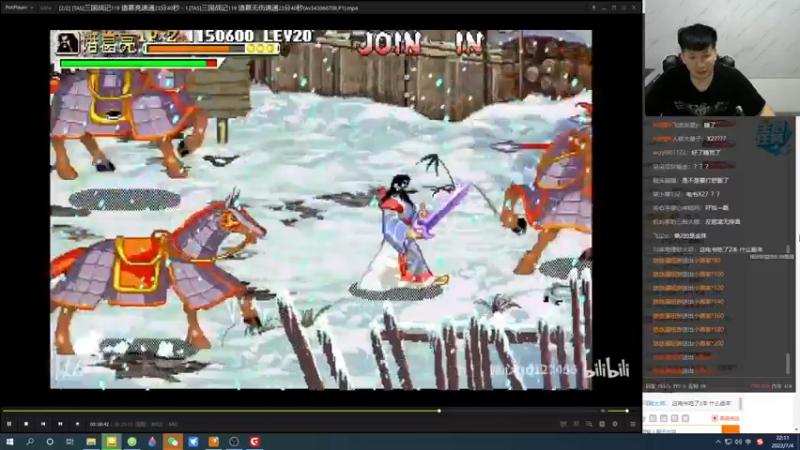Click the MP4 format label in the title bar
The image size is (800, 450).
(x=45, y=8)
